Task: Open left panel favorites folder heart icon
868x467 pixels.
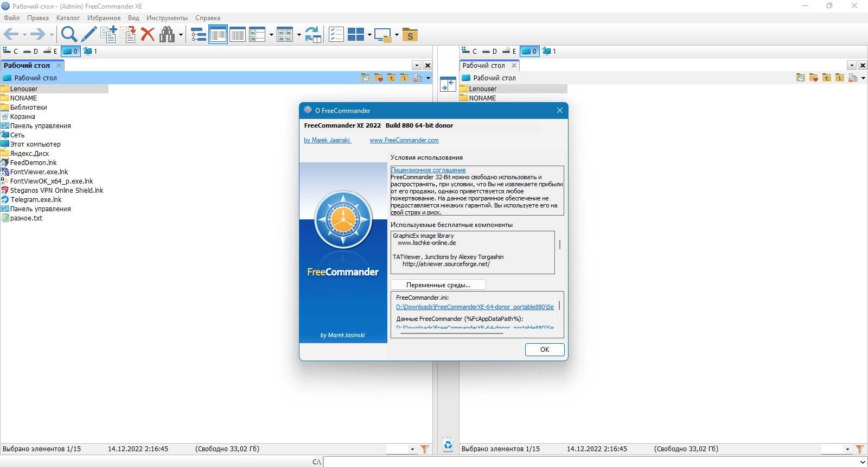Action: 379,78
